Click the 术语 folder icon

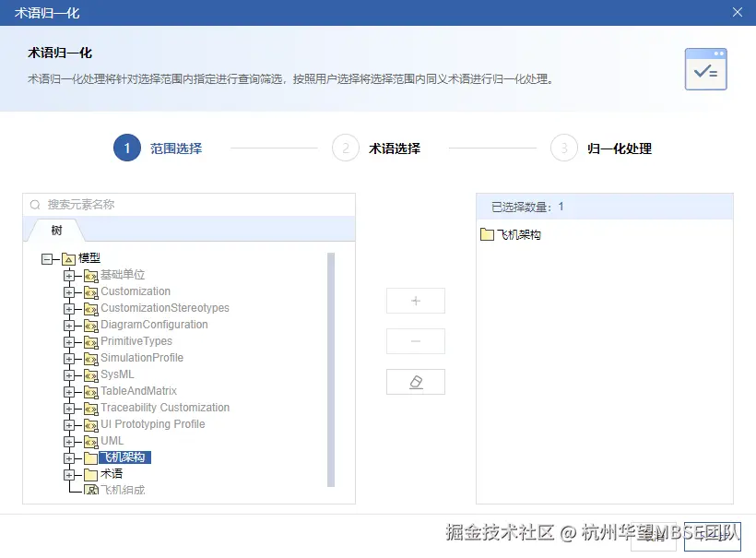click(90, 475)
